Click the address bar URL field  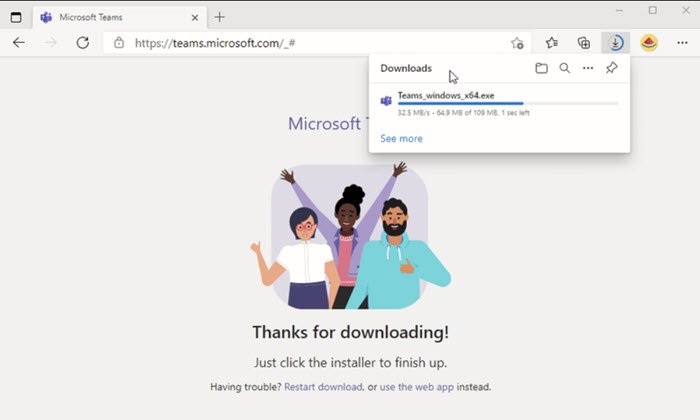tap(317, 43)
